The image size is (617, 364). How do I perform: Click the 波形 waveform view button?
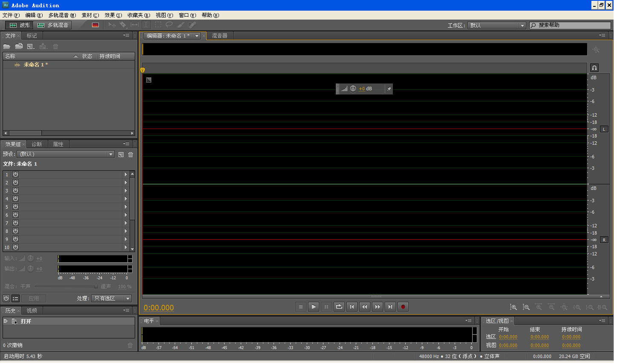pyautogui.click(x=20, y=25)
